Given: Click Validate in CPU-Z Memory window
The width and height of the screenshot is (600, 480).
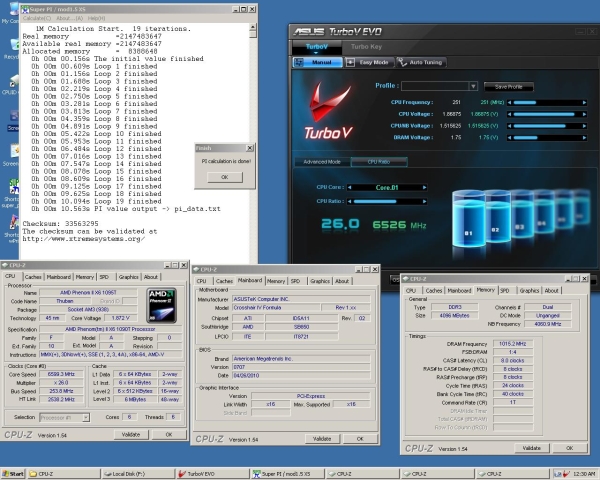Looking at the screenshot, I should [532, 448].
